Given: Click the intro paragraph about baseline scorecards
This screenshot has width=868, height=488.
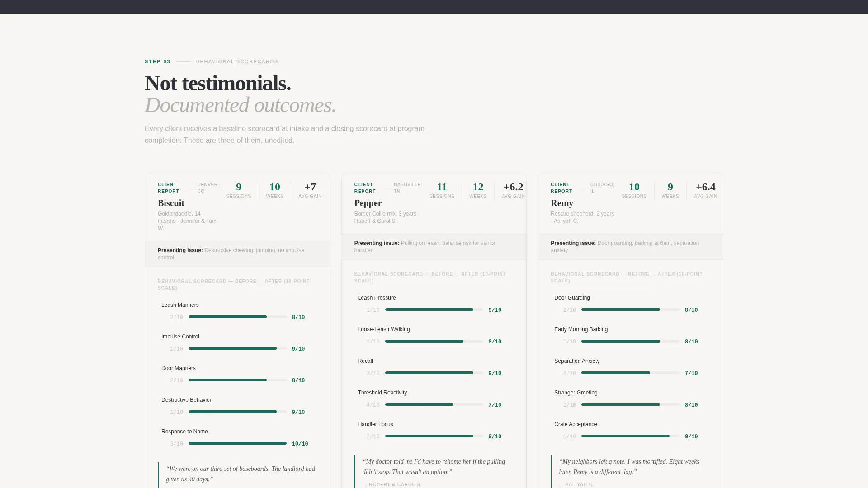Looking at the screenshot, I should (x=284, y=134).
